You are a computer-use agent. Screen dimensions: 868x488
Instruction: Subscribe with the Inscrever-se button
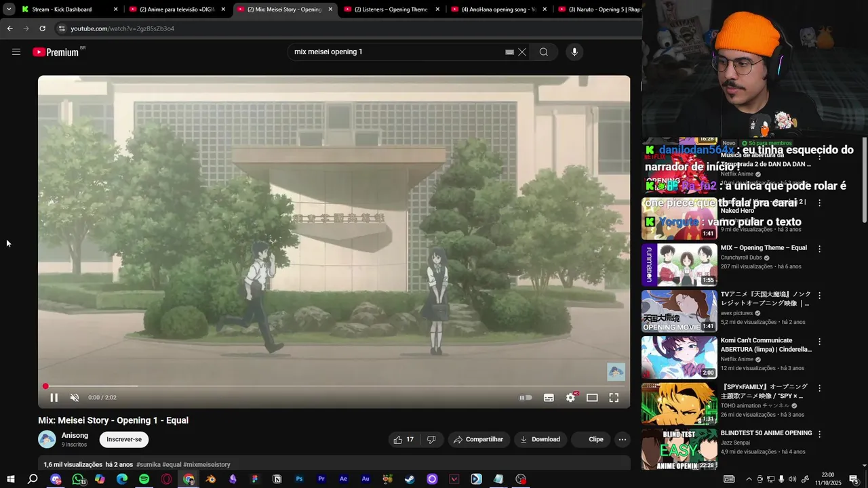click(x=124, y=439)
